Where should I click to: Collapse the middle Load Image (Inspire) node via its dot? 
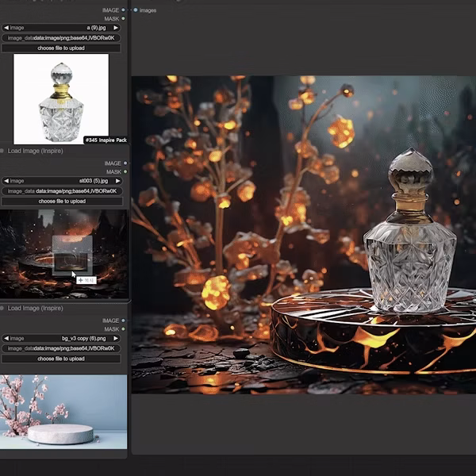pyautogui.click(x=2, y=151)
